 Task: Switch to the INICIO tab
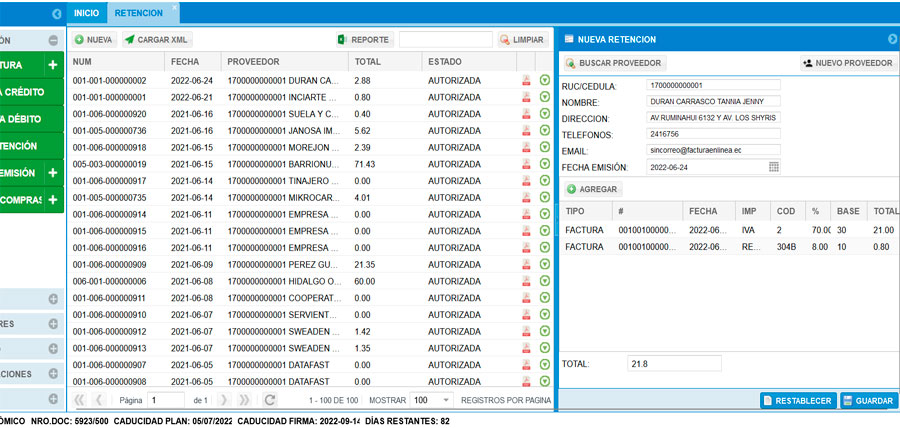click(86, 13)
